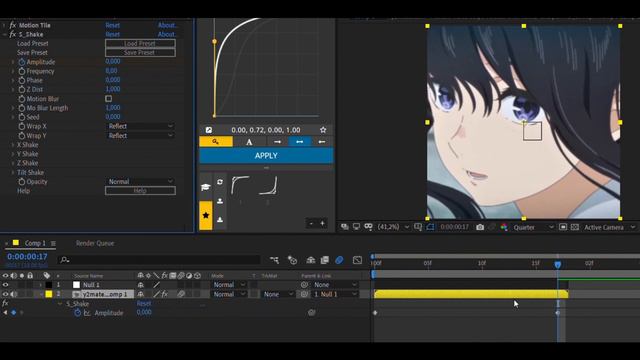Expand the Y Shake property group
Viewport: 640px width, 360px height.
[x=13, y=154]
